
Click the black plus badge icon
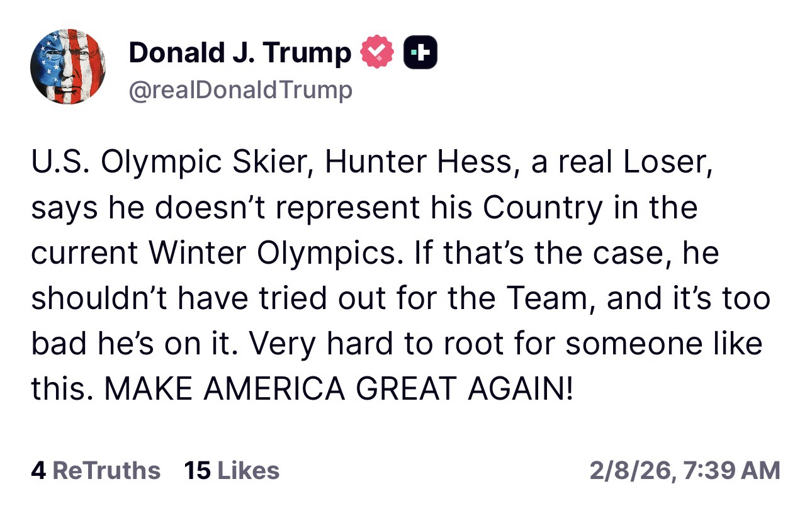pyautogui.click(x=420, y=53)
